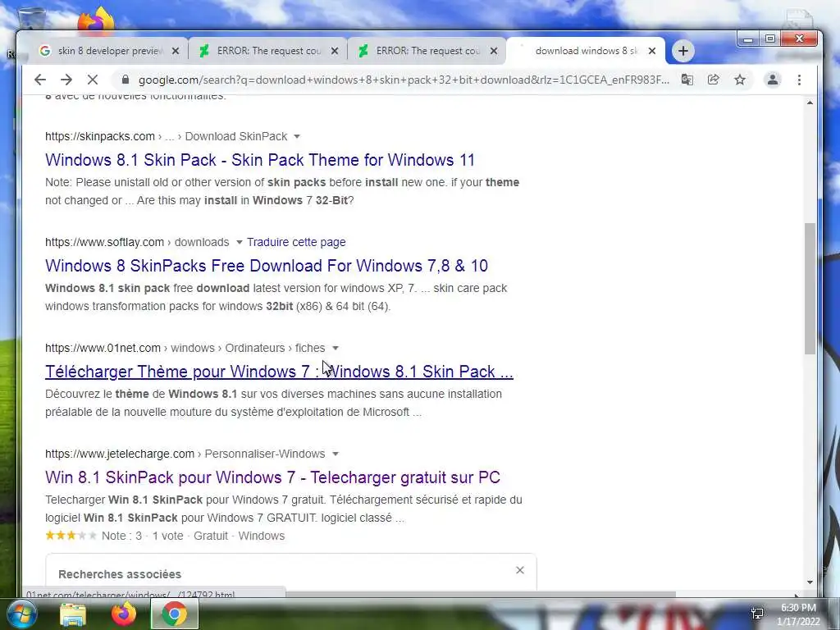Viewport: 840px width, 630px height.
Task: Open Firefox desktop shortcut icon
Action: point(96,20)
